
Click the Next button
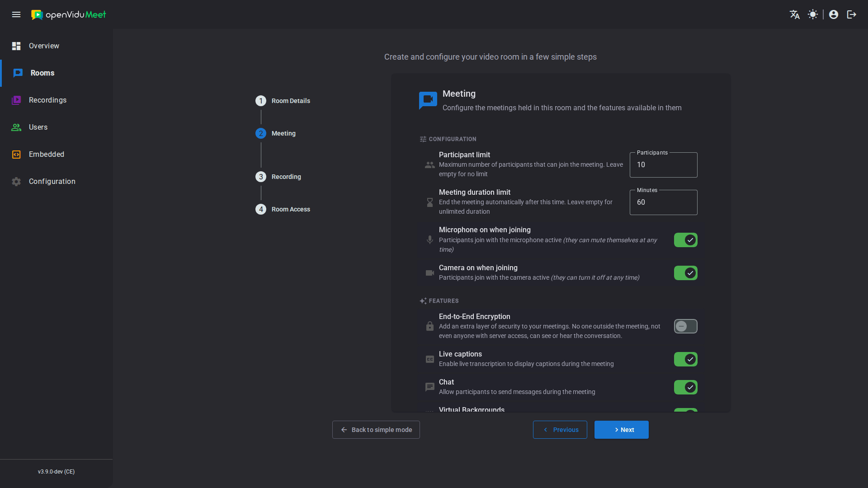[x=622, y=430]
